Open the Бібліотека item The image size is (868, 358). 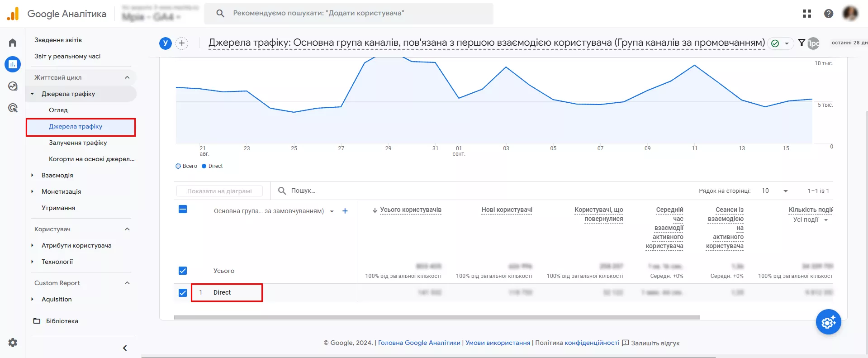(x=62, y=321)
